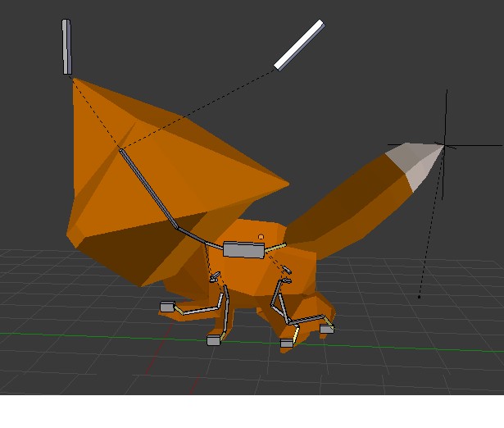Select the rear-right foot control bone
Screen dimensions: 504x428
pyautogui.click(x=326, y=329)
